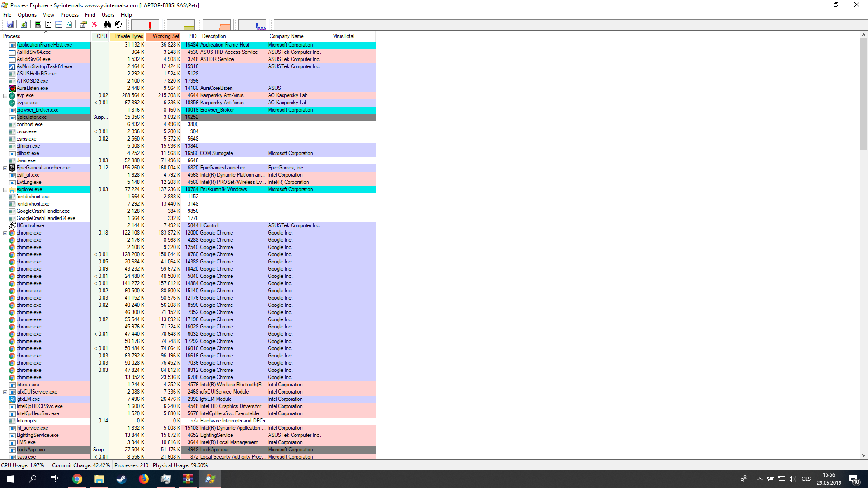Click the EpicGamesLauncher.exe icon
This screenshot has width=868, height=488.
pyautogui.click(x=12, y=168)
